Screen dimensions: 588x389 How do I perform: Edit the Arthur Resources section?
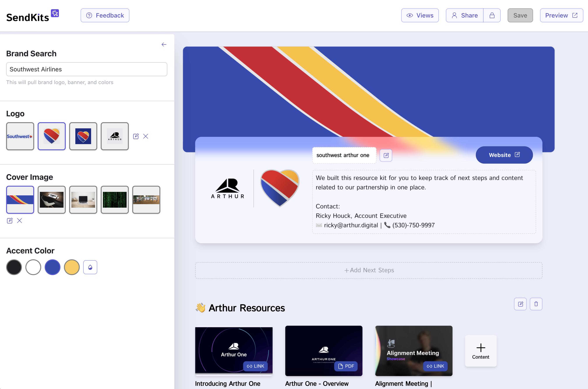point(520,304)
